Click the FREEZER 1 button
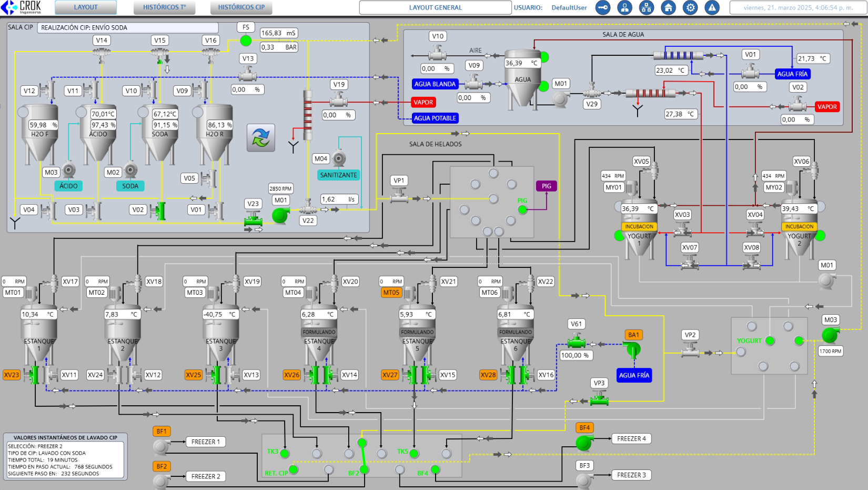 (205, 442)
